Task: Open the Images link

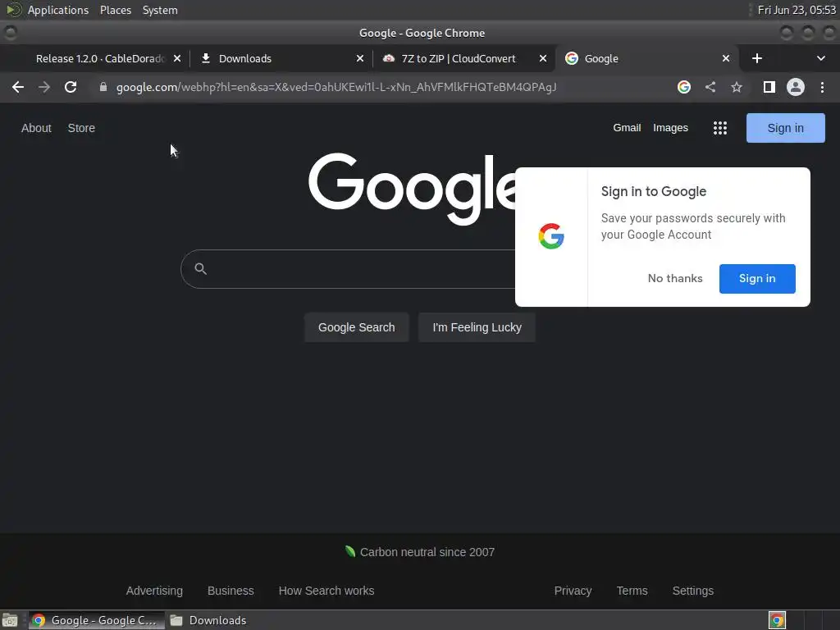Action: tap(670, 128)
